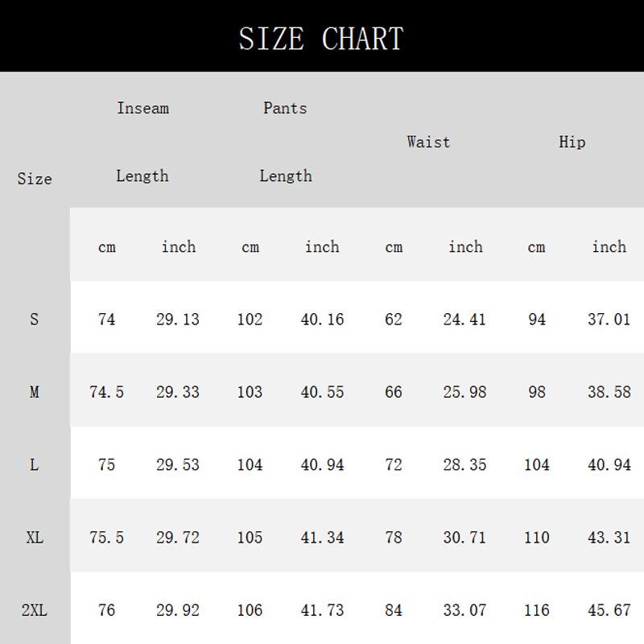644x644 pixels.
Task: Click the 29.13 inseam inch value
Action: [178, 320]
